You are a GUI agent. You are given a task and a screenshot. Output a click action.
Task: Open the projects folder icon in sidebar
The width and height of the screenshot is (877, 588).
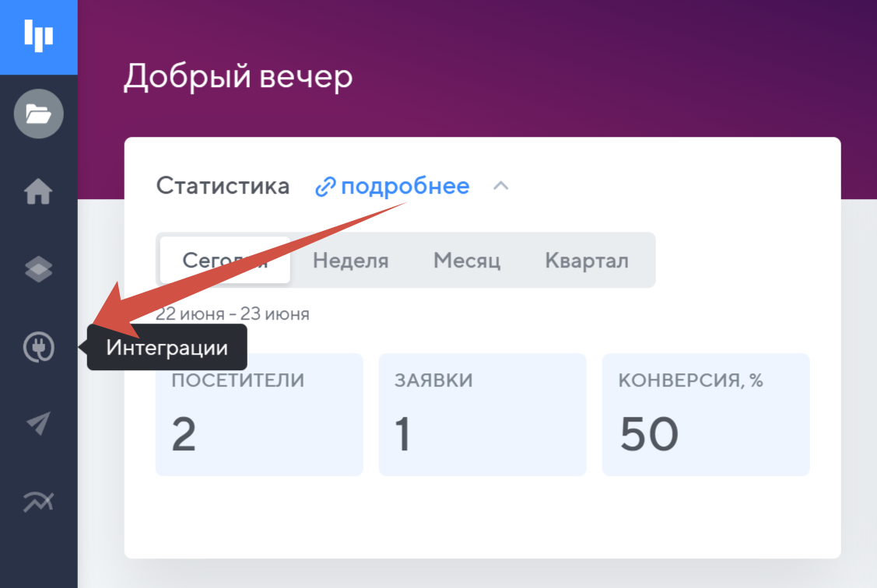click(x=38, y=114)
